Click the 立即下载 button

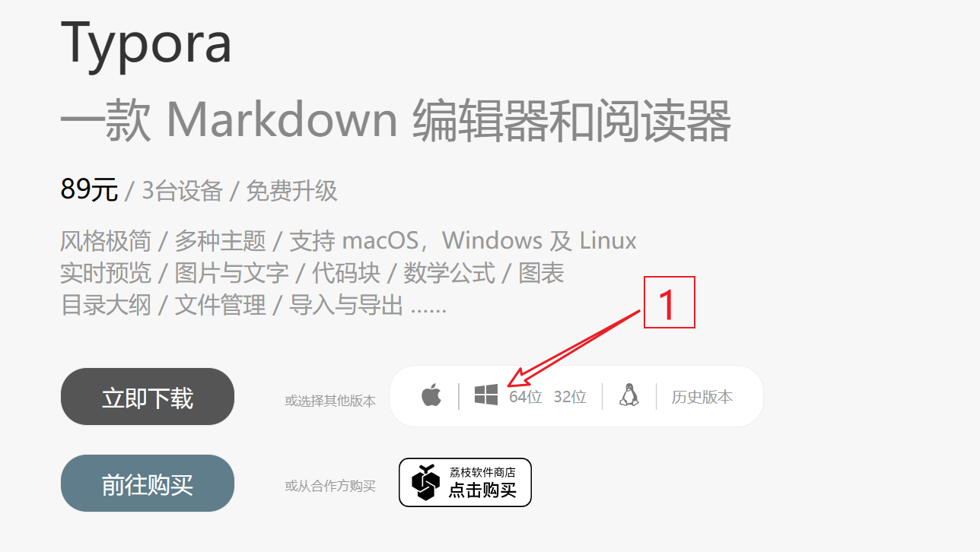[x=148, y=397]
